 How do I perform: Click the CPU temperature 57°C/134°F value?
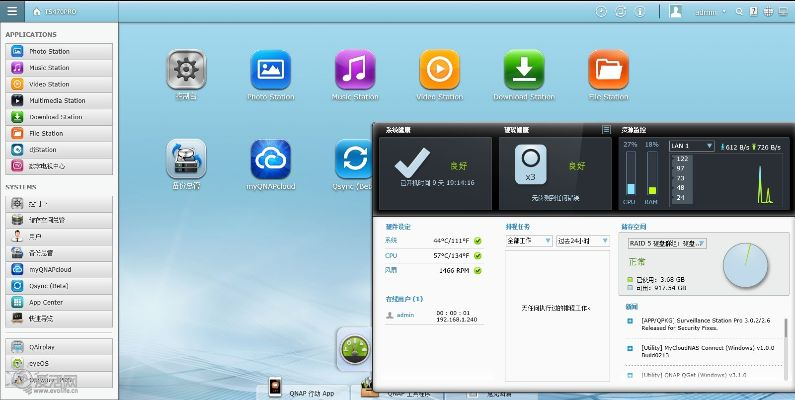(x=451, y=256)
